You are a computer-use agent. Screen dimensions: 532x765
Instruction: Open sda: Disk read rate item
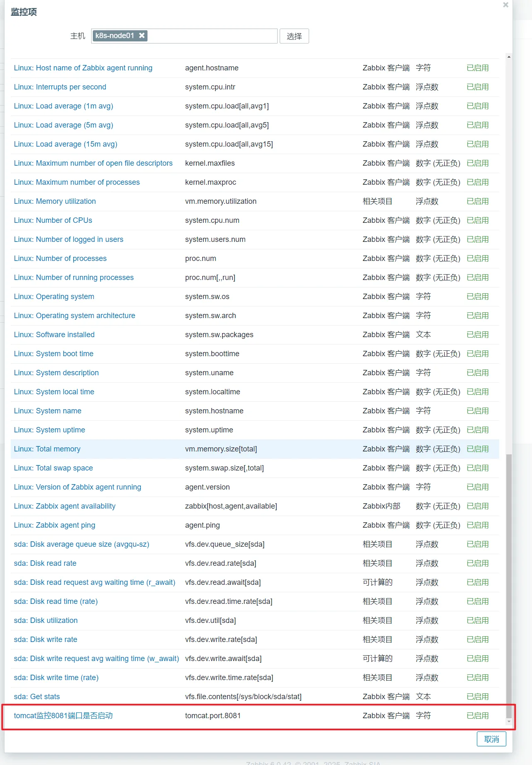click(45, 563)
